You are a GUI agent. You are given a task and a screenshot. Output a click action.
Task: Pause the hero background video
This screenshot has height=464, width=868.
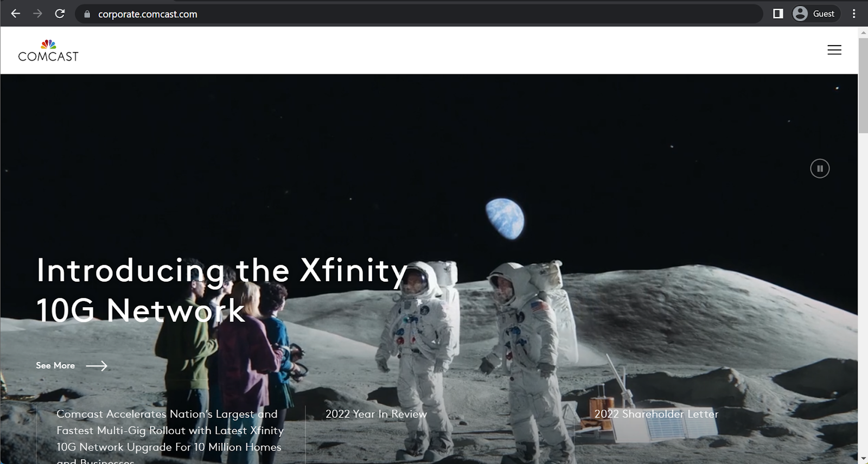[820, 168]
